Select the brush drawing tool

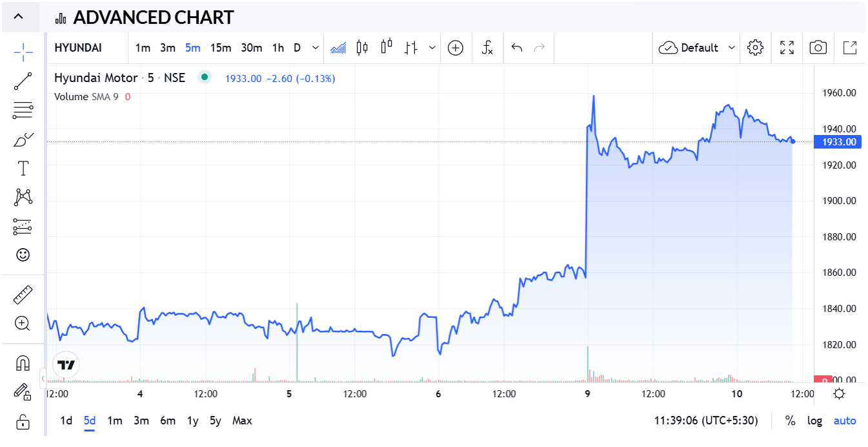[x=23, y=140]
